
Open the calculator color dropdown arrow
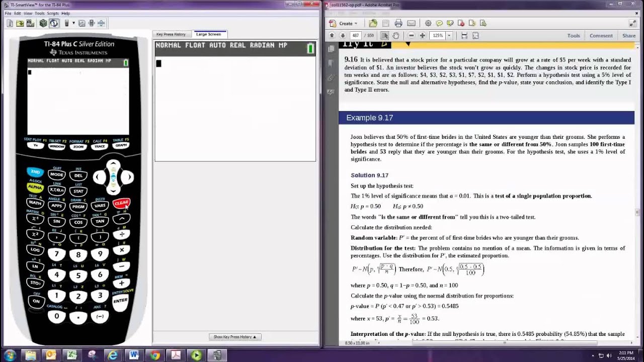(73, 23)
